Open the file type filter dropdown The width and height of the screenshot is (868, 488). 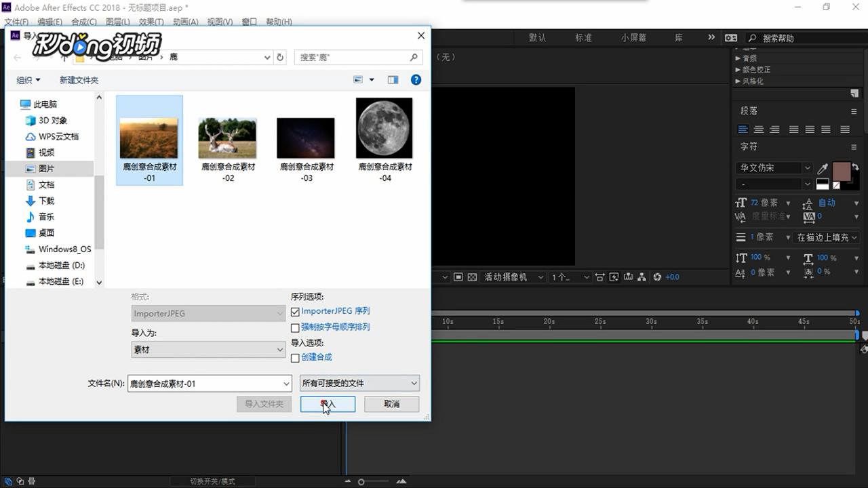pyautogui.click(x=359, y=383)
